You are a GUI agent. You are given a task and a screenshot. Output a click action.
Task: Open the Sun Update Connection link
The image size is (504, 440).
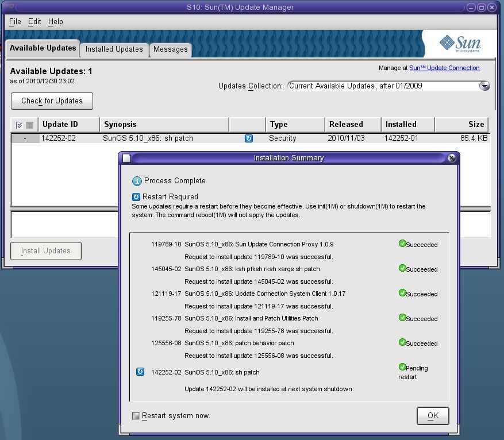445,68
